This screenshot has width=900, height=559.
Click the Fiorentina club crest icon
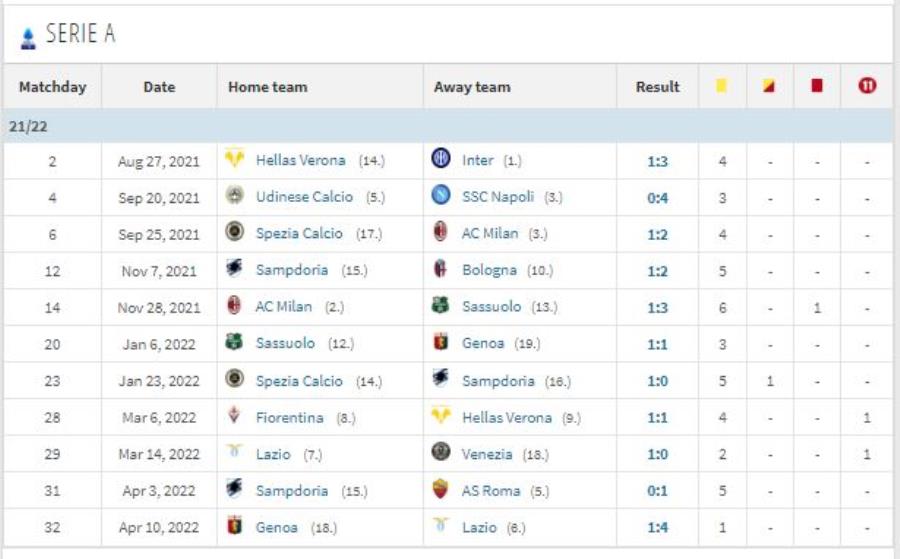(234, 415)
